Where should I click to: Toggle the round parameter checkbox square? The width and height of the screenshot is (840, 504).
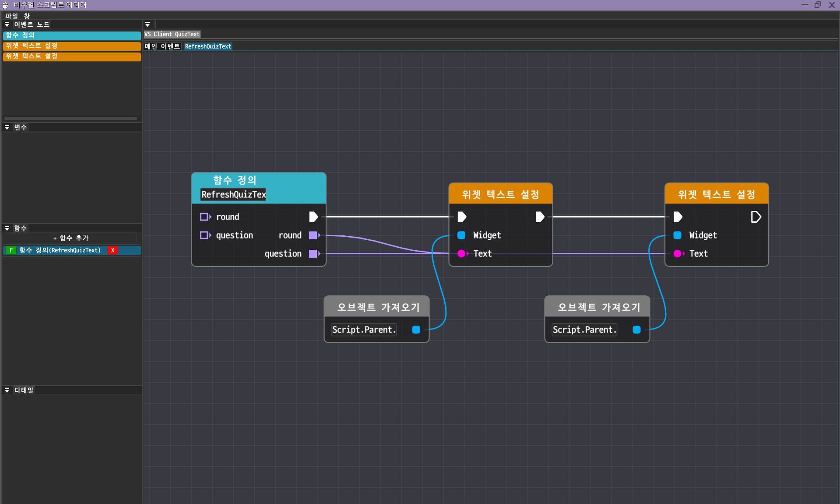204,217
